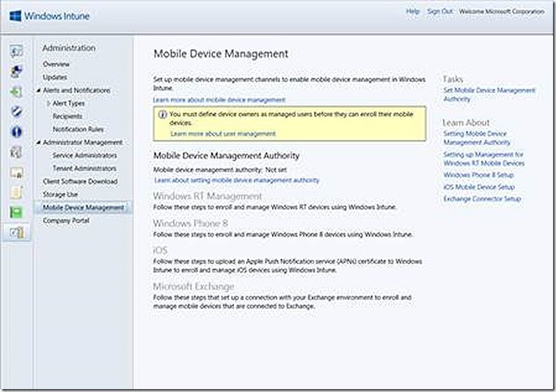Open Storage Use page

pyautogui.click(x=60, y=194)
